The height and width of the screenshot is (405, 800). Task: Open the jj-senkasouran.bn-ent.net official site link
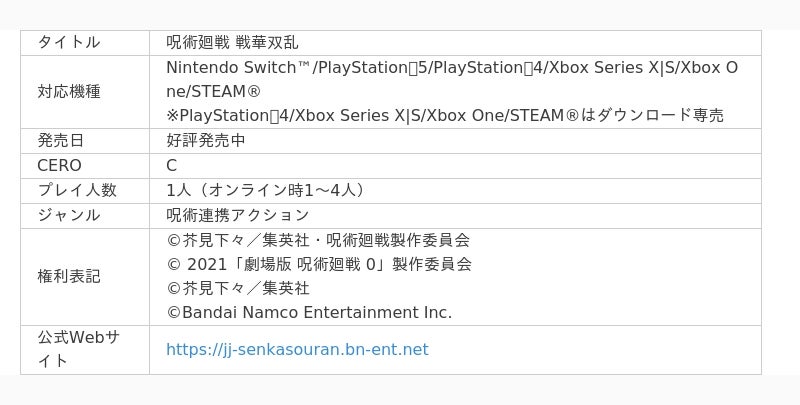tap(297, 349)
